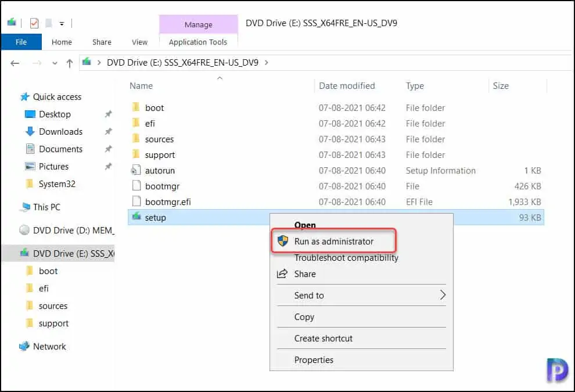Image resolution: width=575 pixels, height=392 pixels.
Task: Choose Share in context menu
Action: pos(305,274)
